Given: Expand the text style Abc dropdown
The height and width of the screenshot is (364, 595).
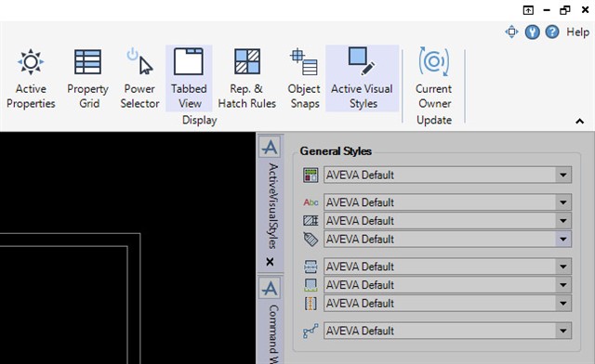Looking at the screenshot, I should [563, 202].
